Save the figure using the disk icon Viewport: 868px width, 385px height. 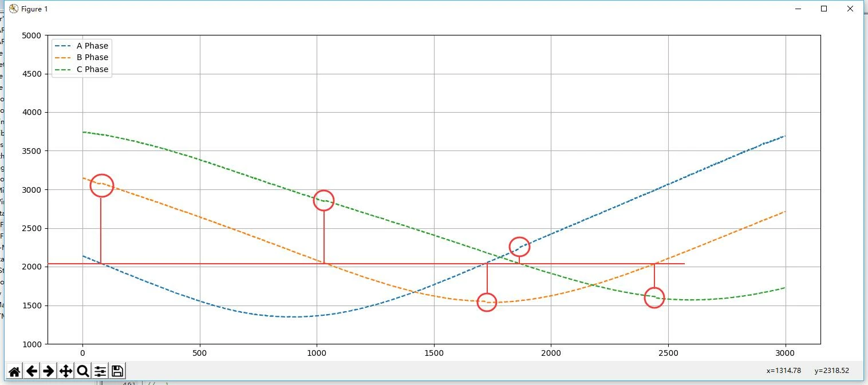(x=117, y=371)
